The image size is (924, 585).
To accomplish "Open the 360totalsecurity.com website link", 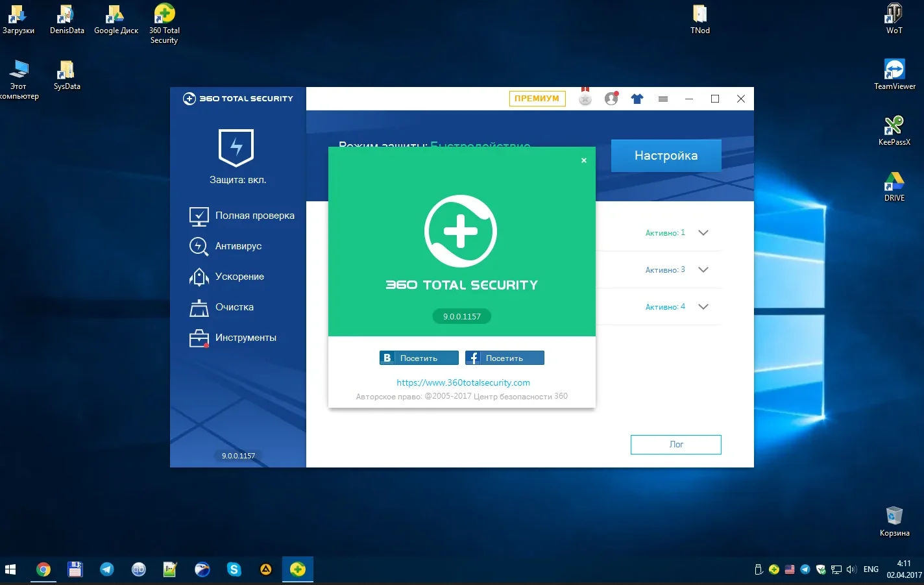I will point(463,382).
